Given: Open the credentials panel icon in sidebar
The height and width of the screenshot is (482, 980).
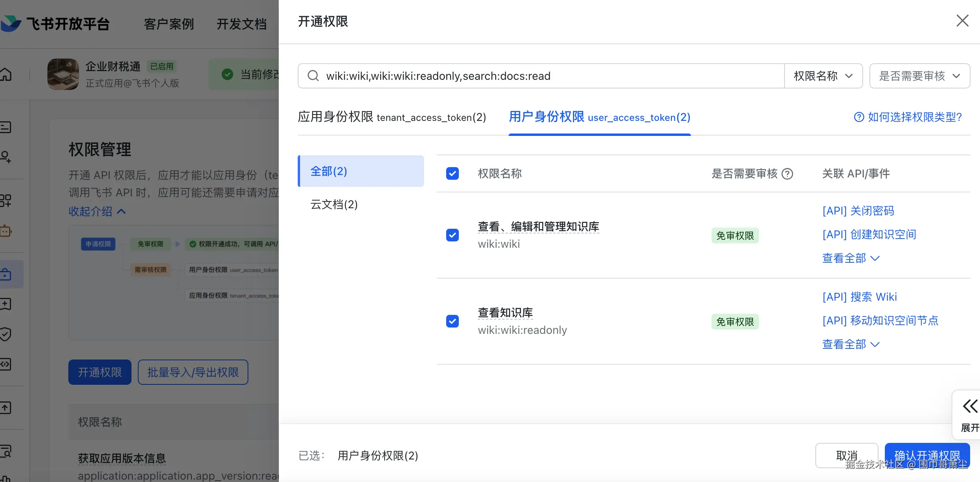Looking at the screenshot, I should (x=6, y=127).
